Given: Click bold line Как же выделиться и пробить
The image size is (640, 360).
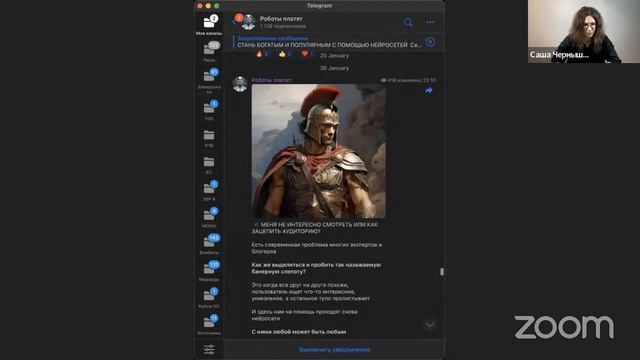Looking at the screenshot, I should coord(316,268).
